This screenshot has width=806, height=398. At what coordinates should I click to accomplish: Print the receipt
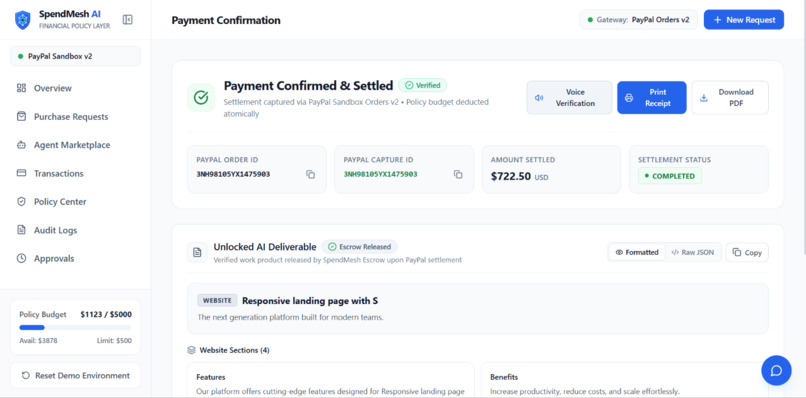click(652, 98)
